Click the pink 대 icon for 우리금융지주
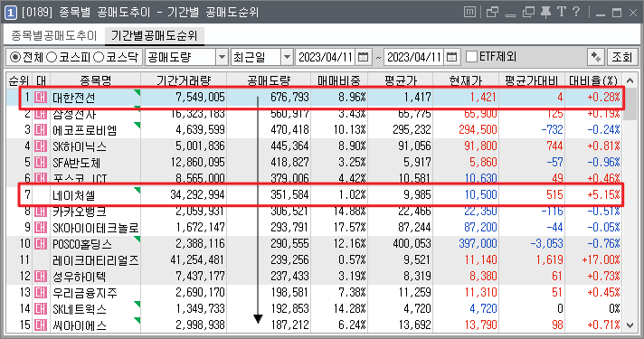 40,293
